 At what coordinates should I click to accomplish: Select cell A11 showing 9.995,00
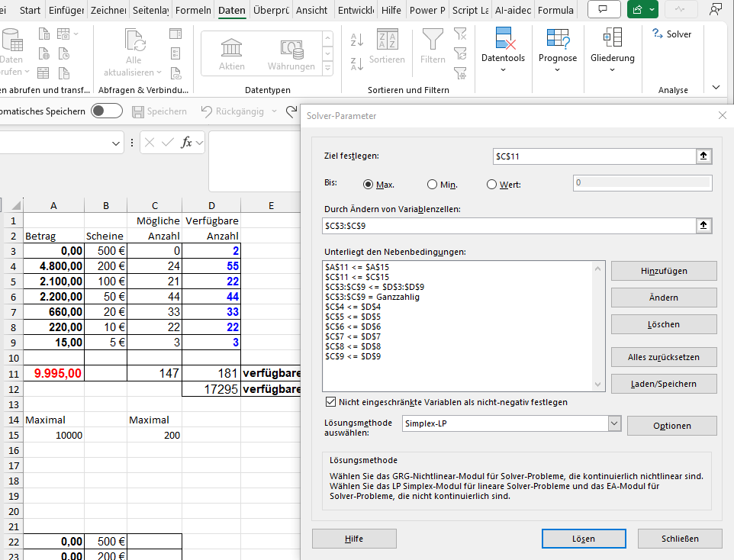pos(54,373)
